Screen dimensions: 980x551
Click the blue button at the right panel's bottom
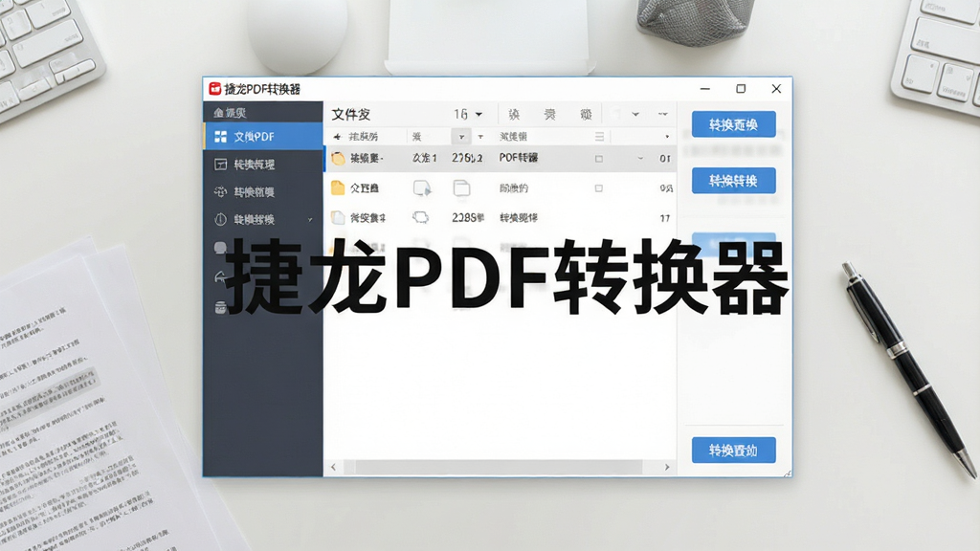[x=734, y=450]
